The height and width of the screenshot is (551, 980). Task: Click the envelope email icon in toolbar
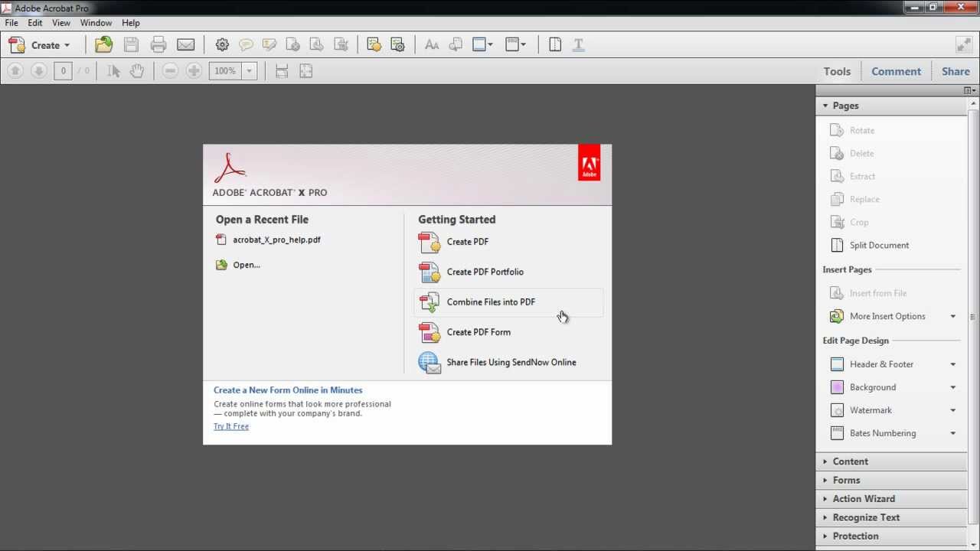tap(186, 44)
